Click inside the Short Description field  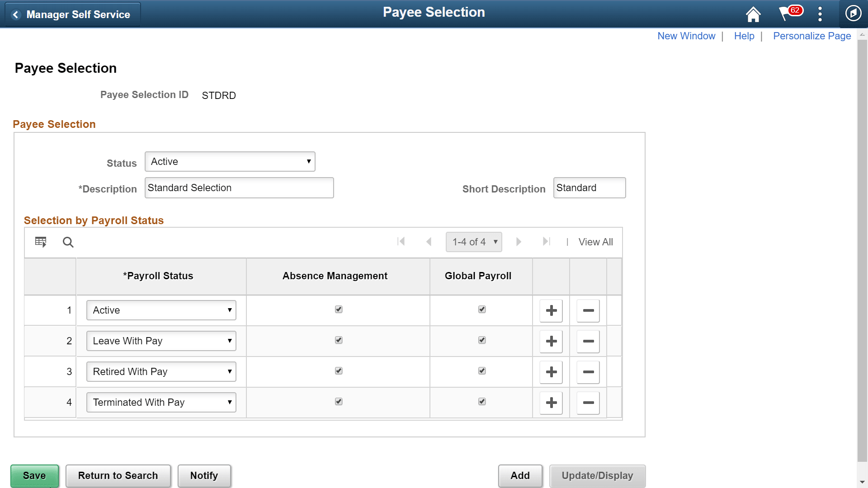(589, 188)
